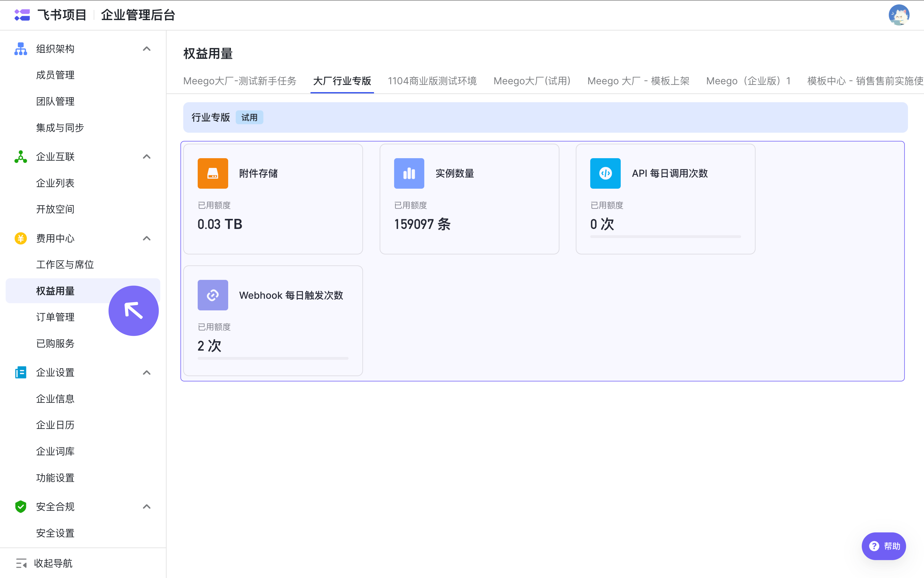Click the API 每日调用次数 usage progress bar
924x578 pixels.
tap(665, 237)
